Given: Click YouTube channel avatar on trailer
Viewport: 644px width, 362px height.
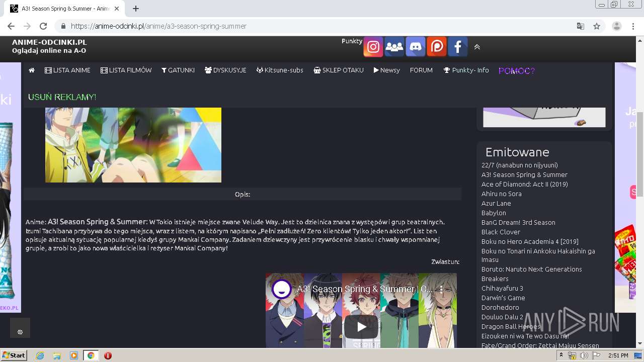Looking at the screenshot, I should click(281, 289).
